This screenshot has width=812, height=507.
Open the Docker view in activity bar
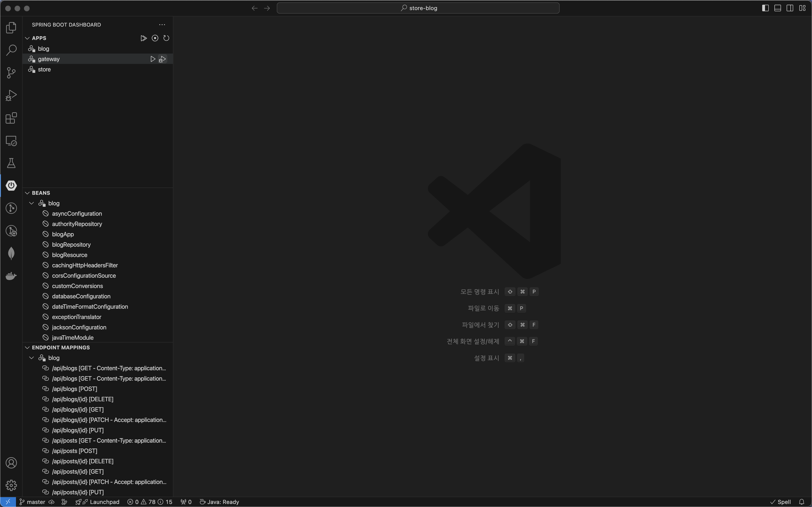[11, 276]
